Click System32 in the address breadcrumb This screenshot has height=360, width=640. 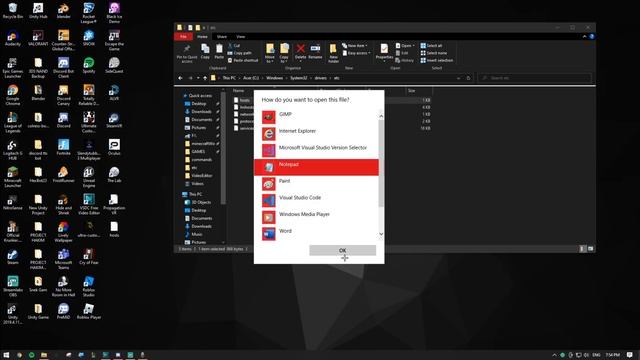298,78
